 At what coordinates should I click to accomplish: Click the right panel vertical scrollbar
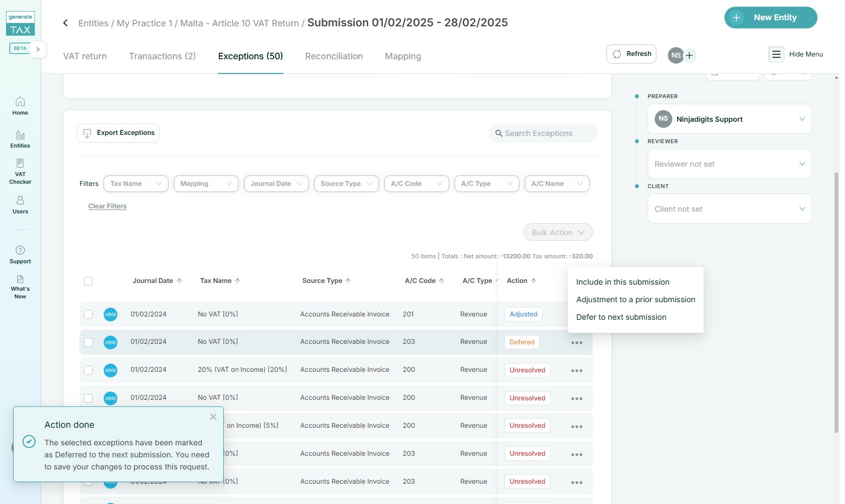[x=836, y=302]
